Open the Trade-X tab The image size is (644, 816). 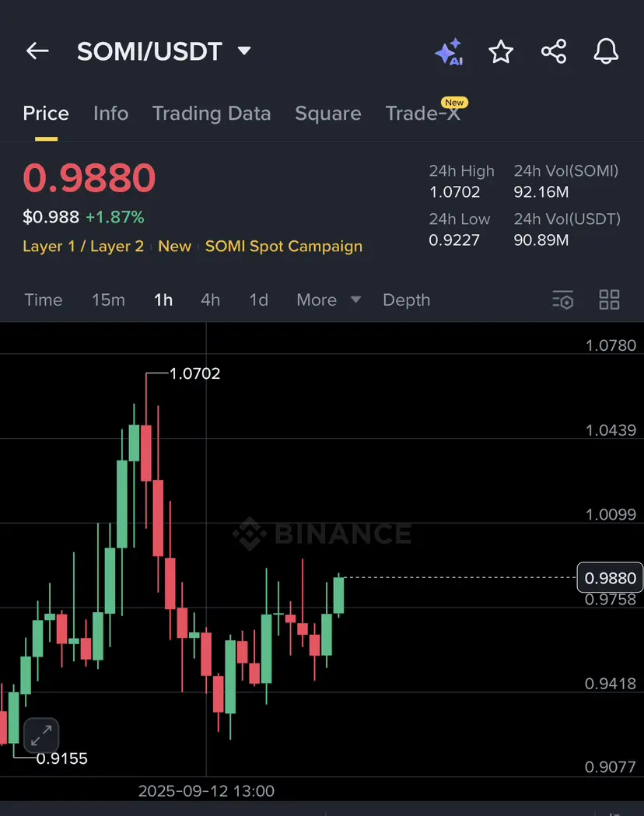coord(422,114)
